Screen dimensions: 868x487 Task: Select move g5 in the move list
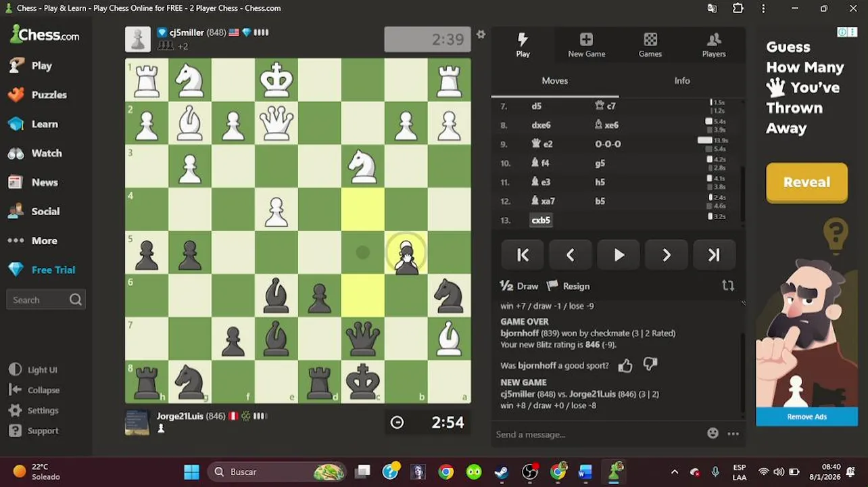pos(600,163)
